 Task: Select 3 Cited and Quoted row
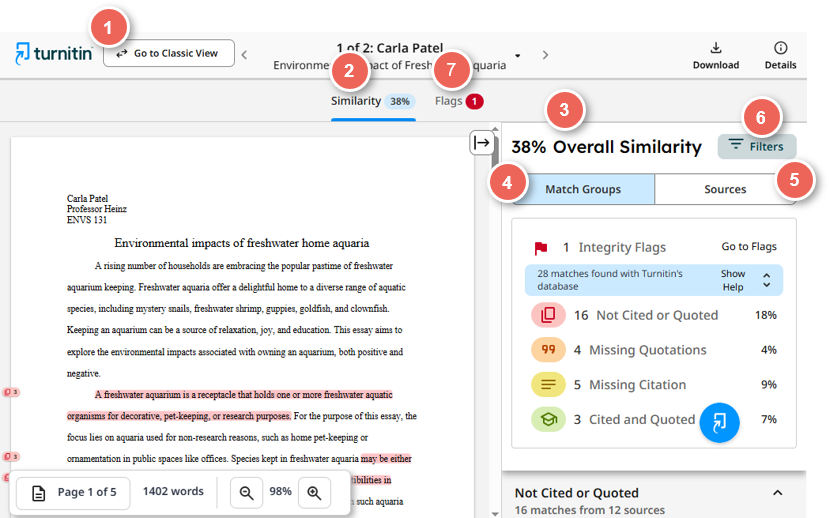click(x=653, y=420)
